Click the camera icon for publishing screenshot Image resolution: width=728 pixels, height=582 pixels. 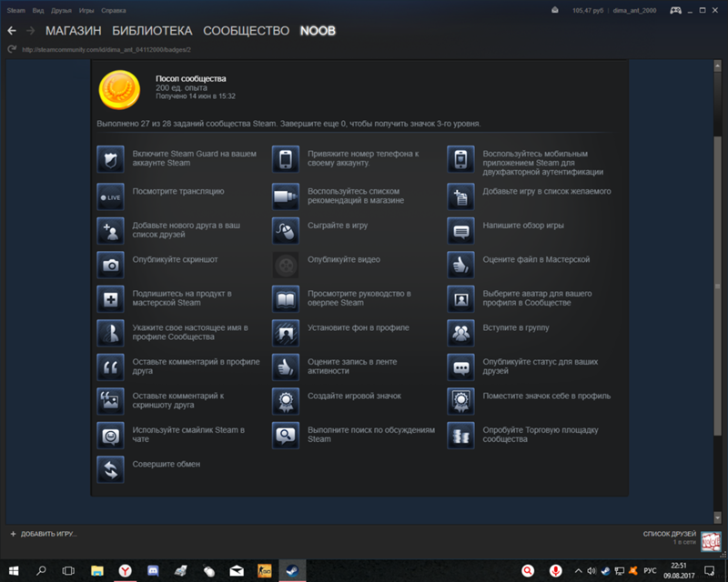tap(110, 265)
